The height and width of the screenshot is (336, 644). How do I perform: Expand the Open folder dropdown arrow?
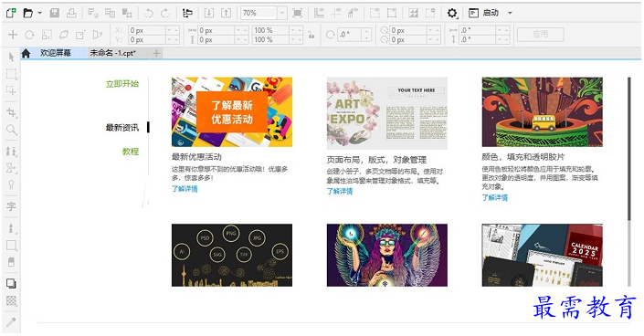[40, 13]
